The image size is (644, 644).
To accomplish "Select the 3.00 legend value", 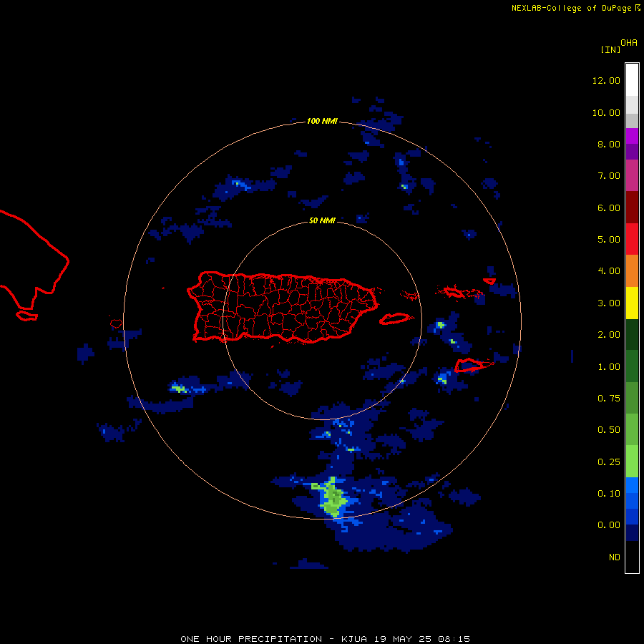I will tap(609, 303).
